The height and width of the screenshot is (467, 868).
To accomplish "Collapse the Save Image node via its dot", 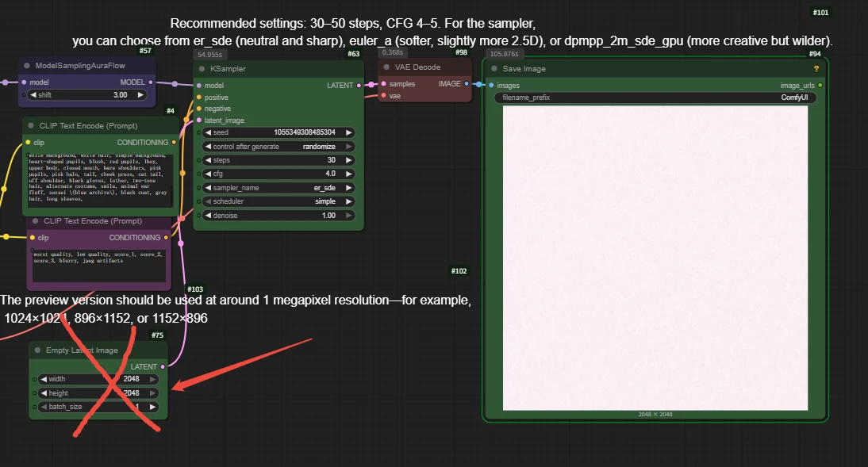I will pyautogui.click(x=494, y=69).
